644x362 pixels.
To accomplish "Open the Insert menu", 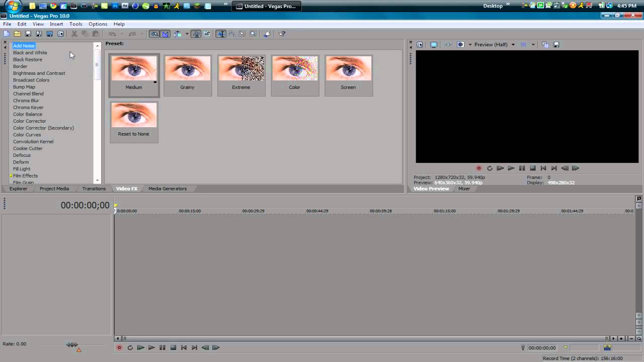I will click(x=56, y=24).
